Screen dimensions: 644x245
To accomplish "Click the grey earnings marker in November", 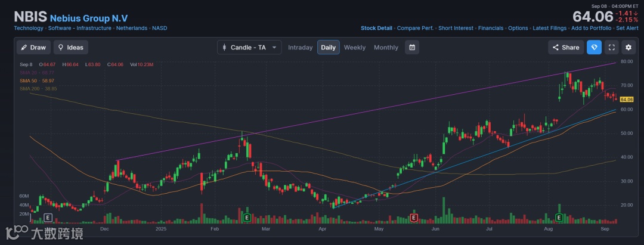I will [48, 217].
